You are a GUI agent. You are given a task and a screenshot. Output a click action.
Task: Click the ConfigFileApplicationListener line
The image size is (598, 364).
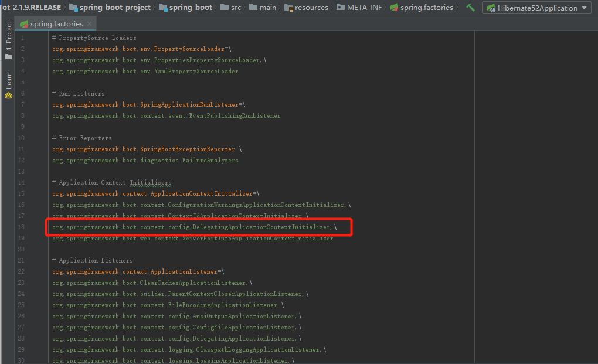[x=177, y=328]
